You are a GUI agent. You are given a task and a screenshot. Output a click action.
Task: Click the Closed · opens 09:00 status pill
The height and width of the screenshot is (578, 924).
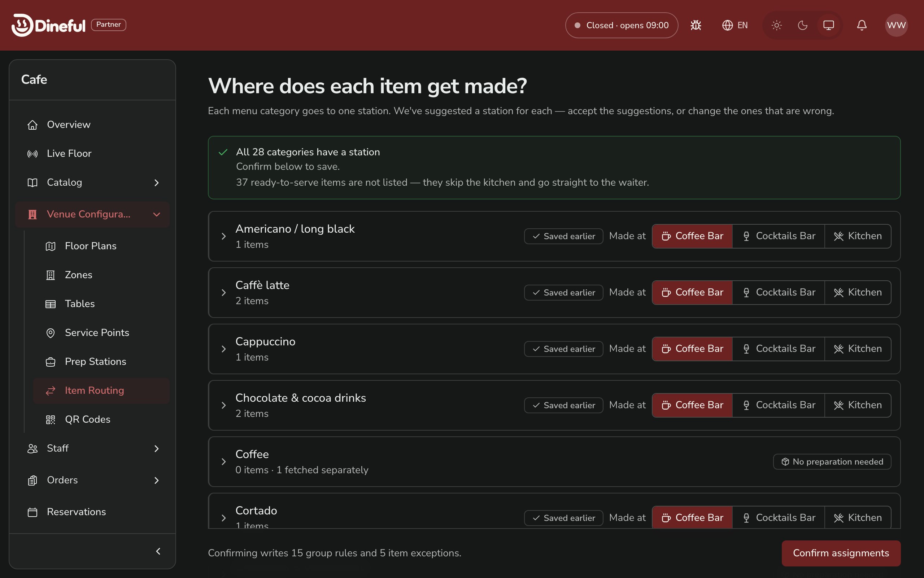(622, 25)
